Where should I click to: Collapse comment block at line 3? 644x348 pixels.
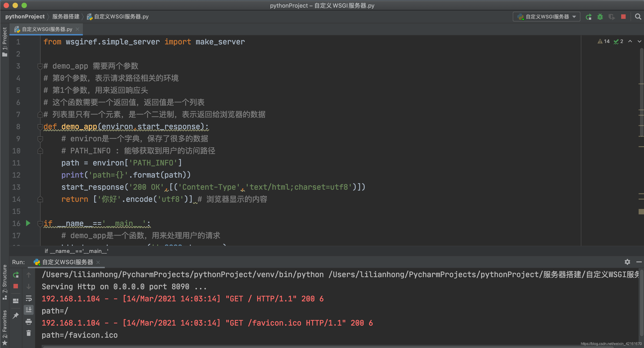coord(40,66)
